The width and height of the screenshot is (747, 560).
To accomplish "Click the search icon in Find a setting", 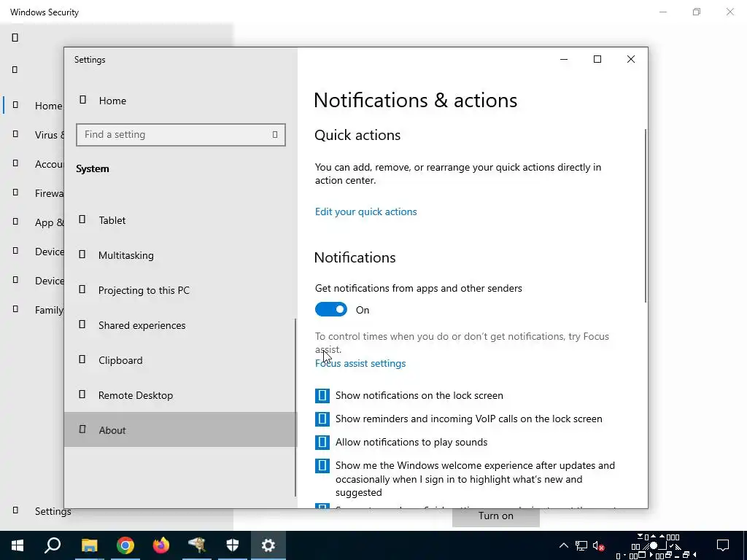I will tap(275, 135).
